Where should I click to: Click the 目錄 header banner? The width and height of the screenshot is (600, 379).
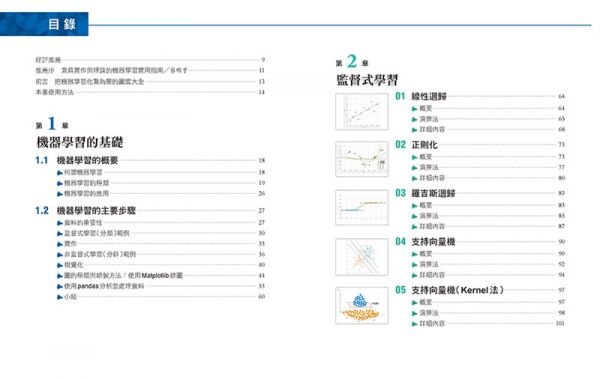coord(44,24)
